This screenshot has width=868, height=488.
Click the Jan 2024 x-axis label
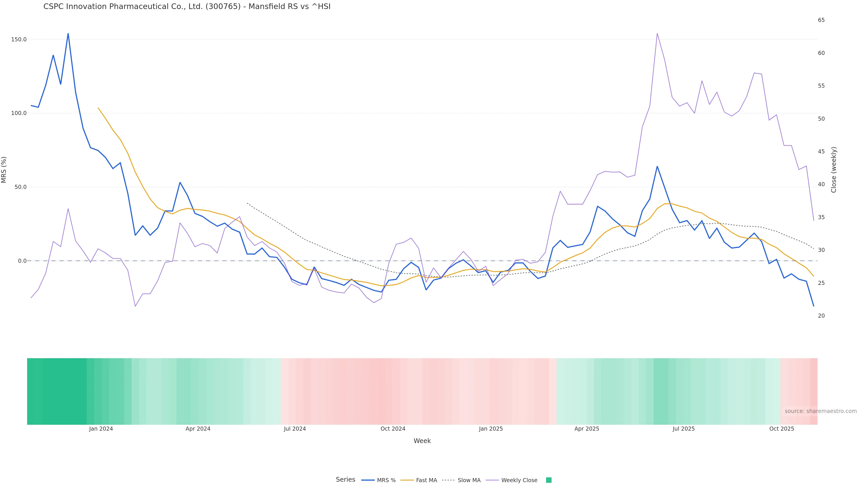click(x=101, y=429)
